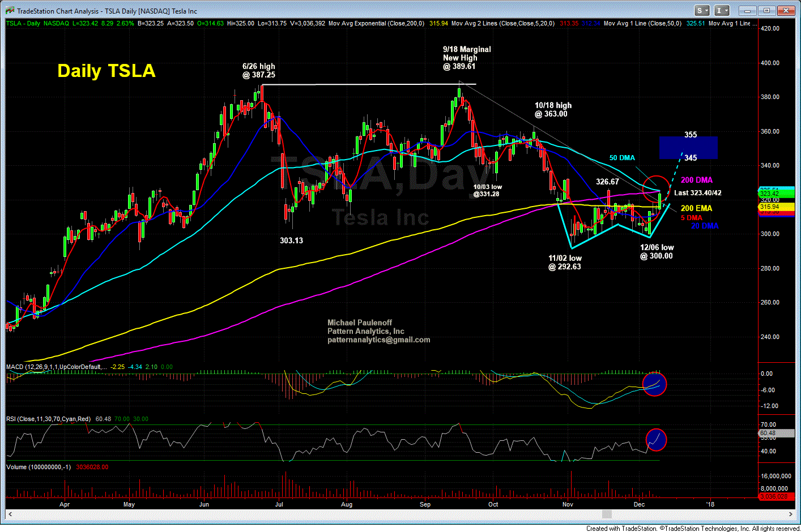The width and height of the screenshot is (801, 532).
Task: Click the Sep date axis label
Action: click(425, 504)
